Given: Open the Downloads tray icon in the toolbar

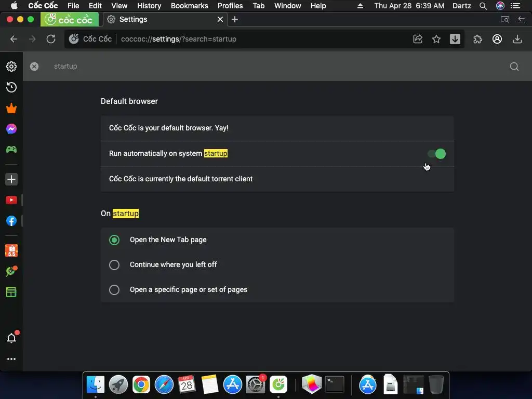Looking at the screenshot, I should (517, 39).
